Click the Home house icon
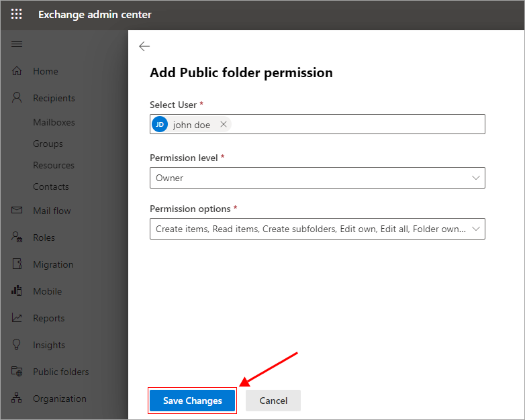Viewport: 525px width, 420px height. [17, 71]
